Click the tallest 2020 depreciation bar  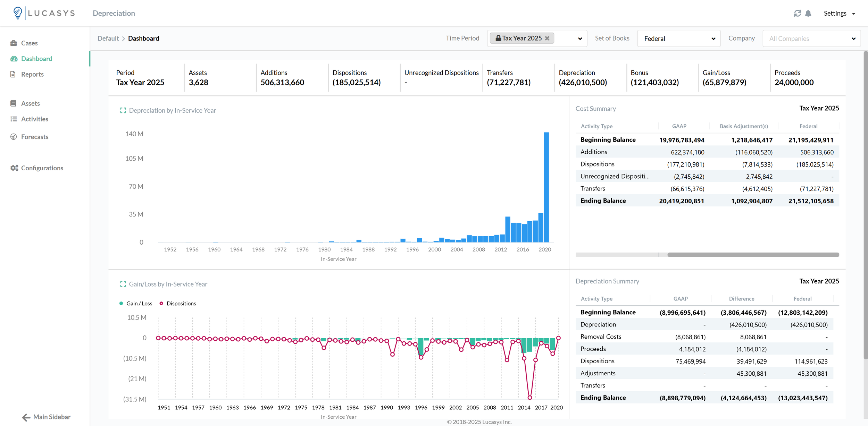546,187
